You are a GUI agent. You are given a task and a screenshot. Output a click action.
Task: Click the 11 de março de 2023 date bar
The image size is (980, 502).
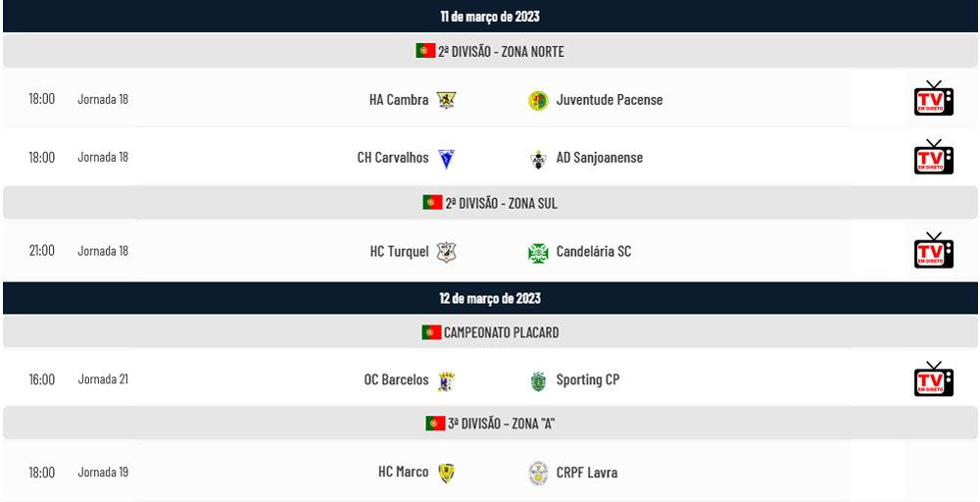pos(490,17)
